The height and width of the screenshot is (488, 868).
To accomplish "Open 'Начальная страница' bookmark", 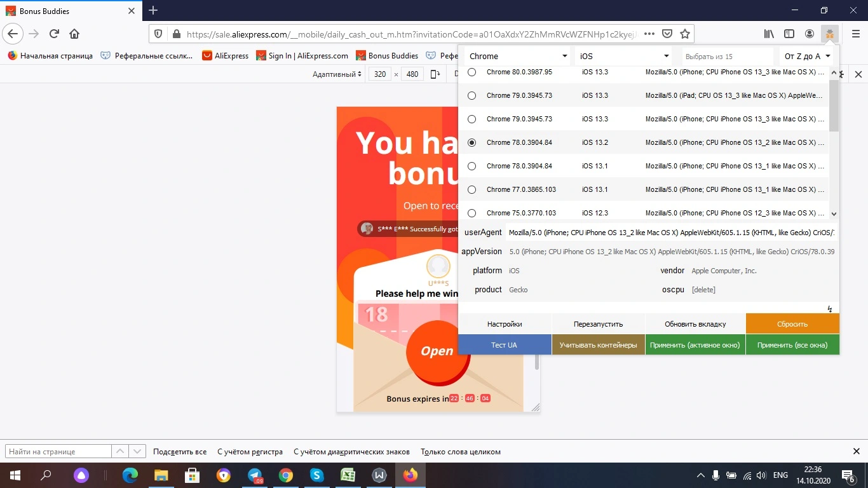I will tap(50, 56).
